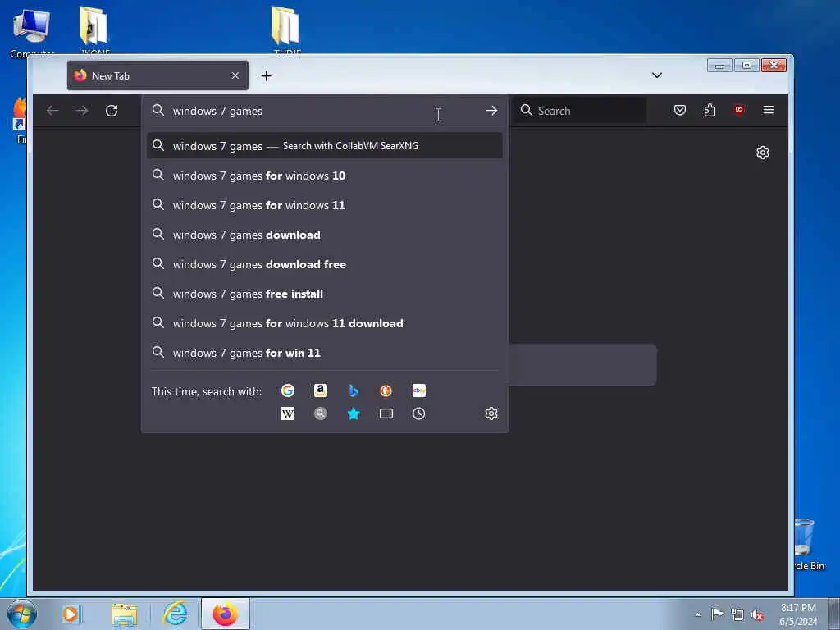Search history using the clock icon
Screen dimensions: 840x630
(419, 413)
